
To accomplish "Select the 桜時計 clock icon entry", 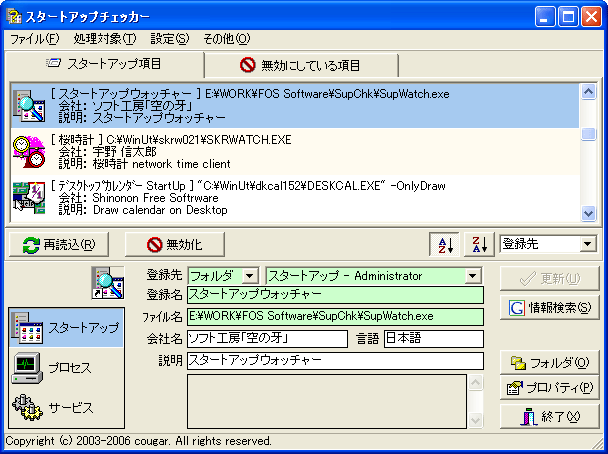I will tap(29, 152).
